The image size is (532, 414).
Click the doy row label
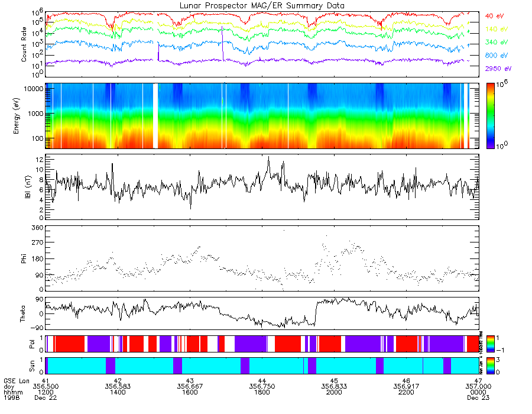tap(9, 387)
